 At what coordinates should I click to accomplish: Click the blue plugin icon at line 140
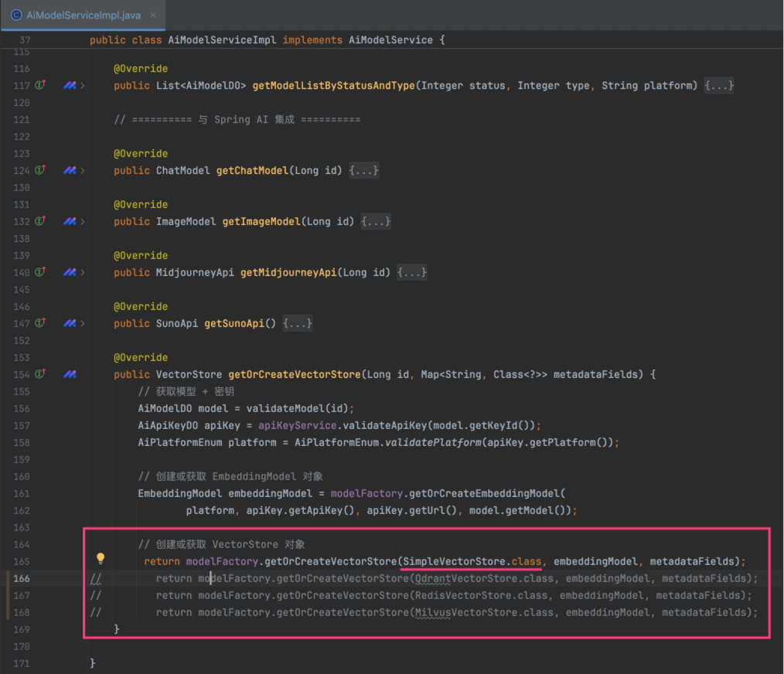pyautogui.click(x=70, y=272)
